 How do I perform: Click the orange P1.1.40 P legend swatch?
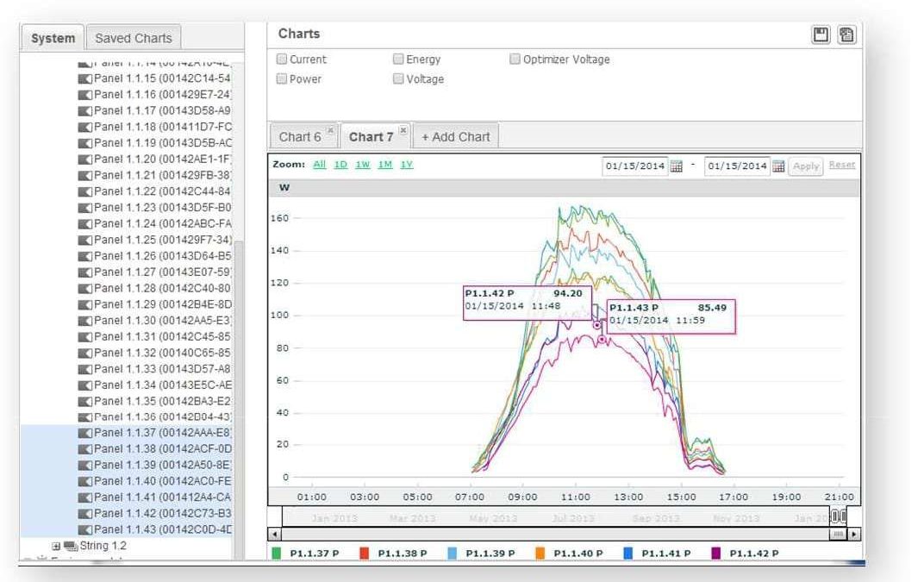pos(540,554)
